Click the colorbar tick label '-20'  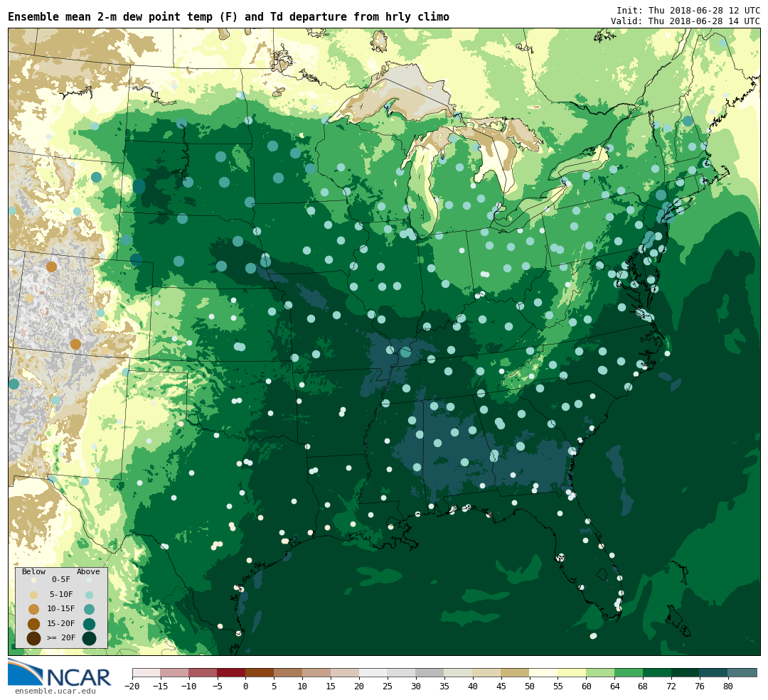click(132, 686)
